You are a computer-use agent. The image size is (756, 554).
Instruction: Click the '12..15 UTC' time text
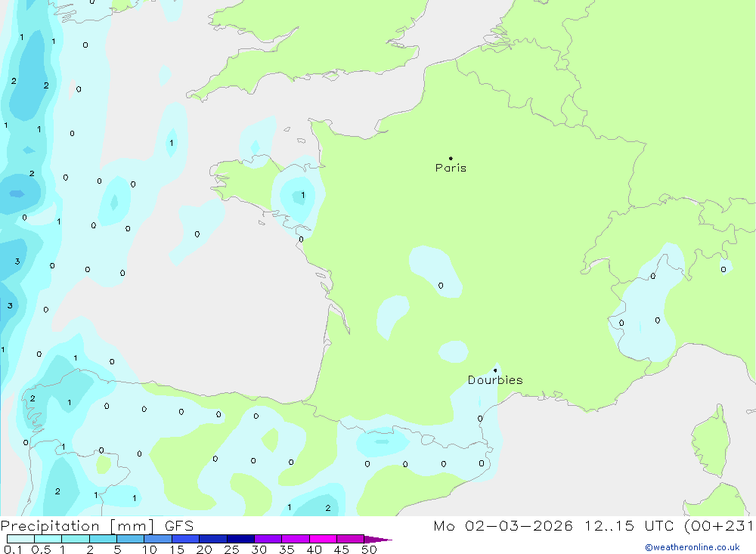[629, 526]
